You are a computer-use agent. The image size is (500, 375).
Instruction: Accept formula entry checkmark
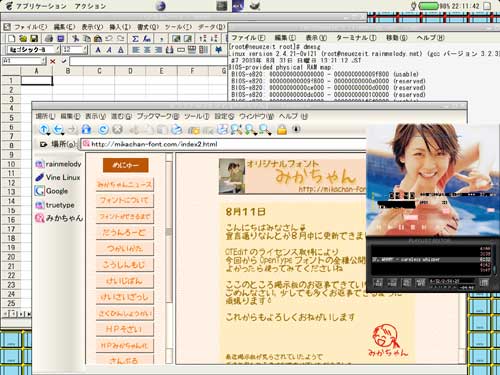point(64,61)
